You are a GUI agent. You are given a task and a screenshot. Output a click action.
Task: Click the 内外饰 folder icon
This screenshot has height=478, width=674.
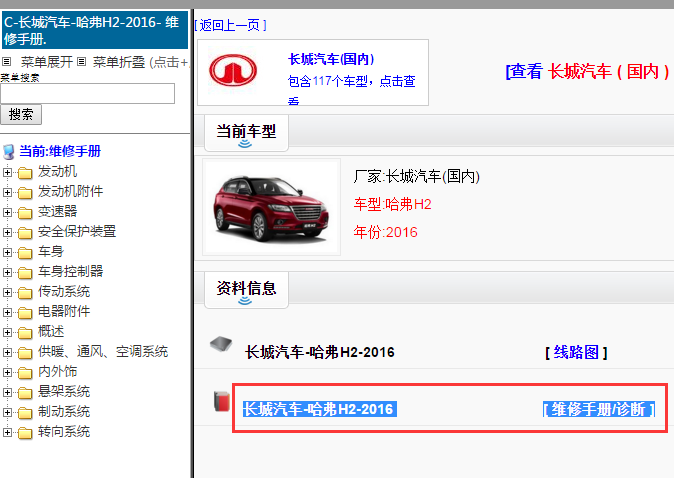click(25, 373)
